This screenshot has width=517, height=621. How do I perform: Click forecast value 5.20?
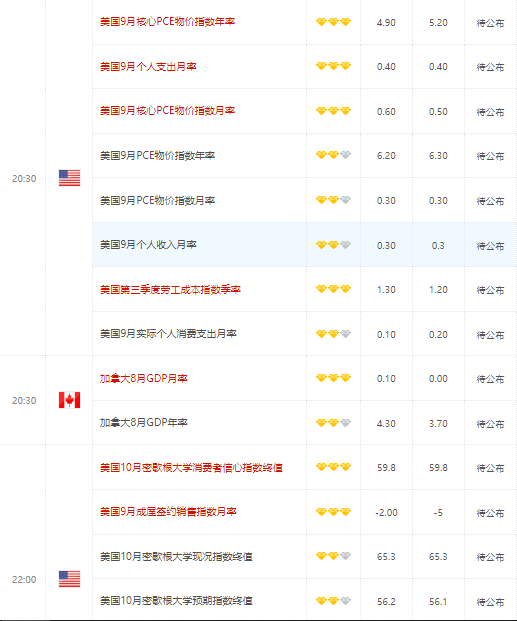[x=438, y=23]
